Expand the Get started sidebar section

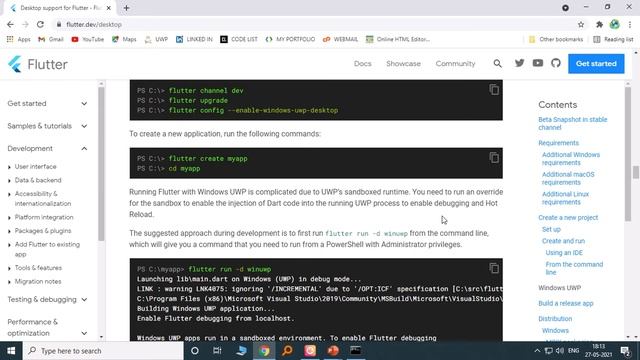pos(47,104)
